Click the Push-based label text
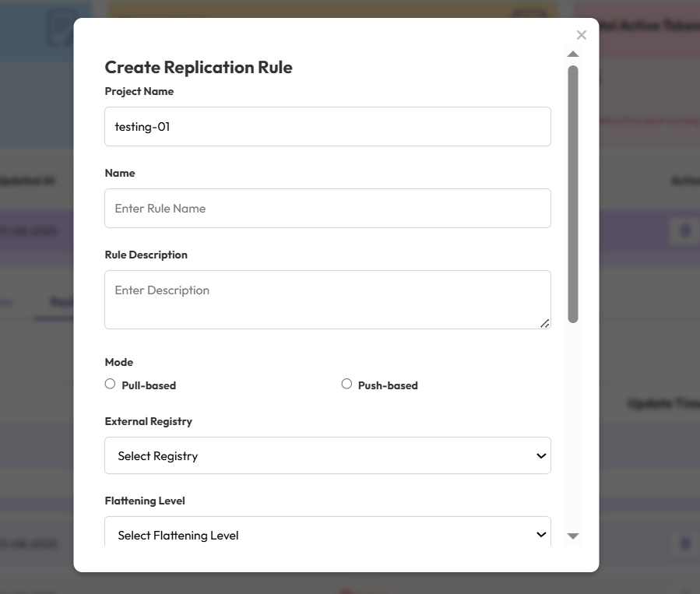The height and width of the screenshot is (594, 700). [x=388, y=385]
